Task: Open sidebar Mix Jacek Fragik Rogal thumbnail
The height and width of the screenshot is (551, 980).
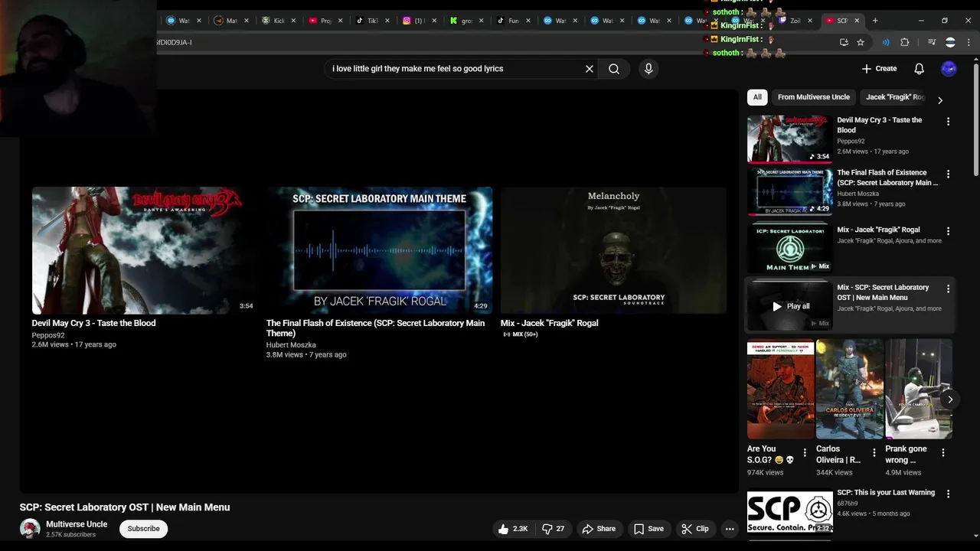Action: 789,248
